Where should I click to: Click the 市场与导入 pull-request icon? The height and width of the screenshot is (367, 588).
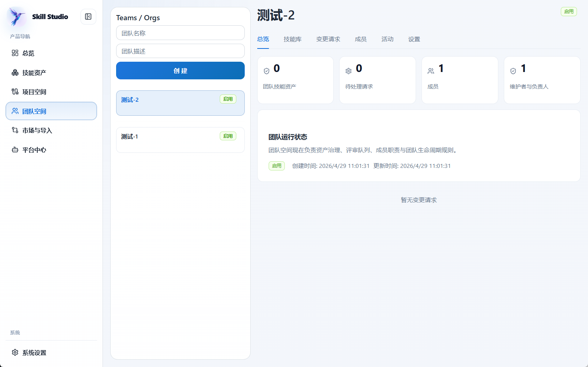[x=15, y=130]
